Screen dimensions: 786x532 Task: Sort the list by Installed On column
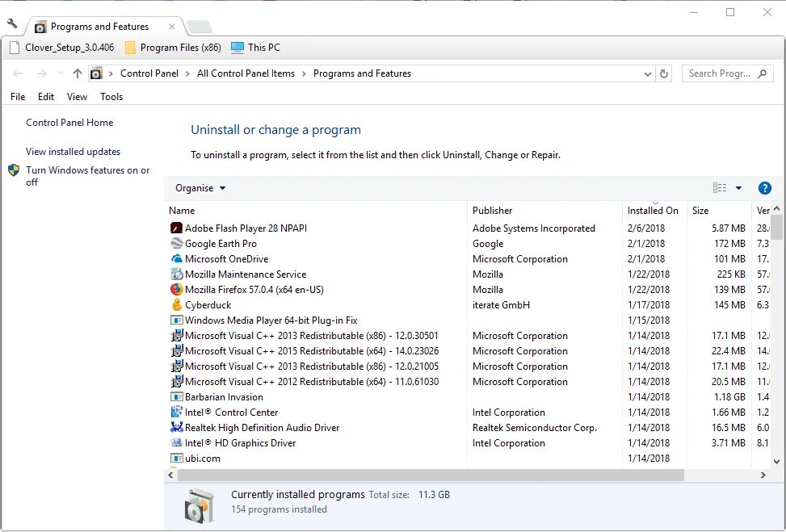pos(654,211)
